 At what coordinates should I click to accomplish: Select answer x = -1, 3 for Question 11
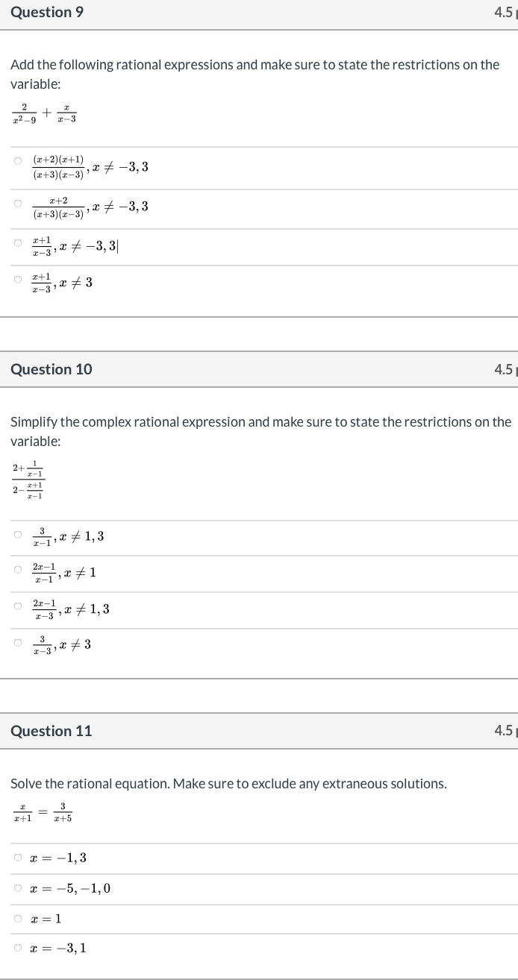click(x=17, y=857)
